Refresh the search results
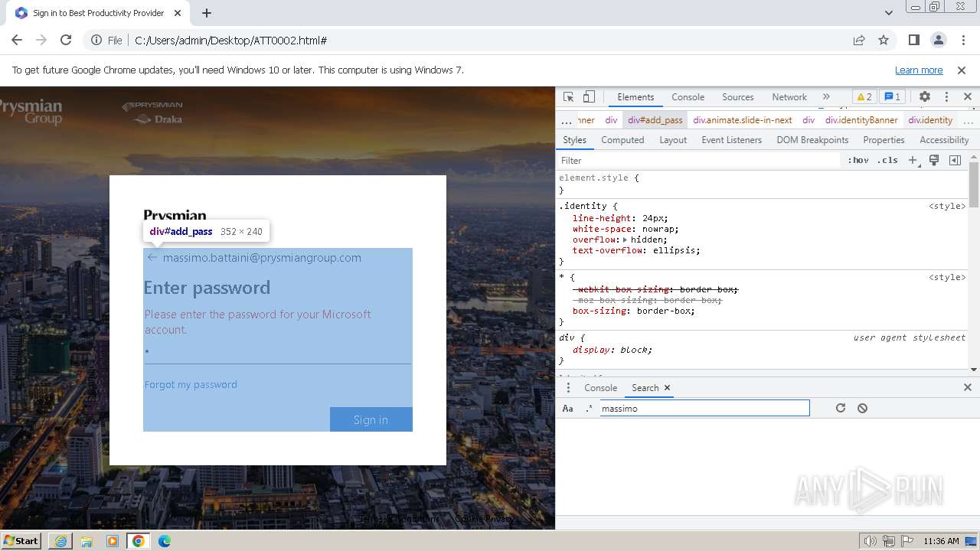 841,408
